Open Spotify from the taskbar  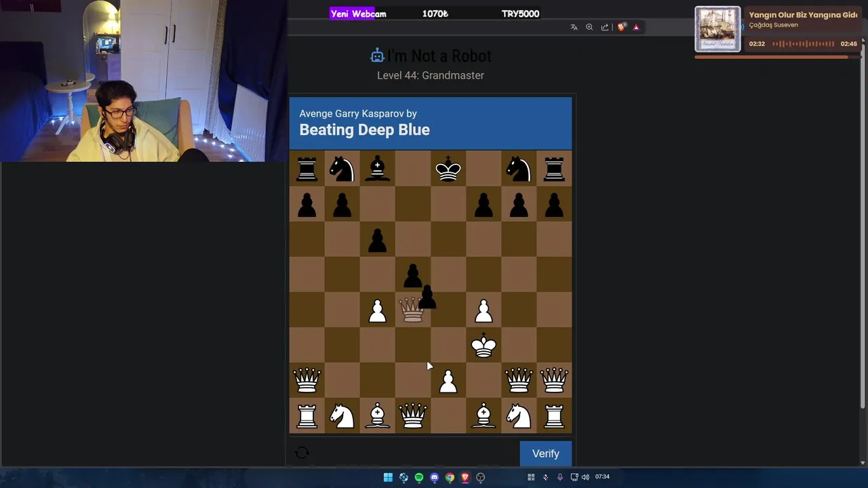[x=419, y=477]
